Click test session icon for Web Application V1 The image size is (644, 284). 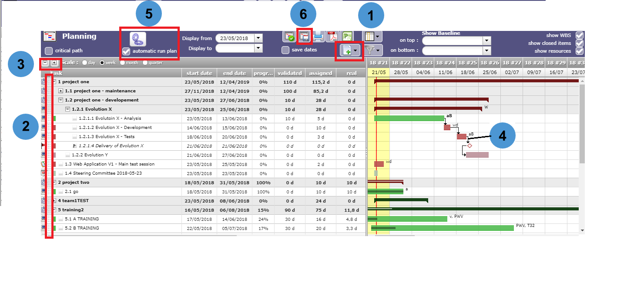coord(44,164)
